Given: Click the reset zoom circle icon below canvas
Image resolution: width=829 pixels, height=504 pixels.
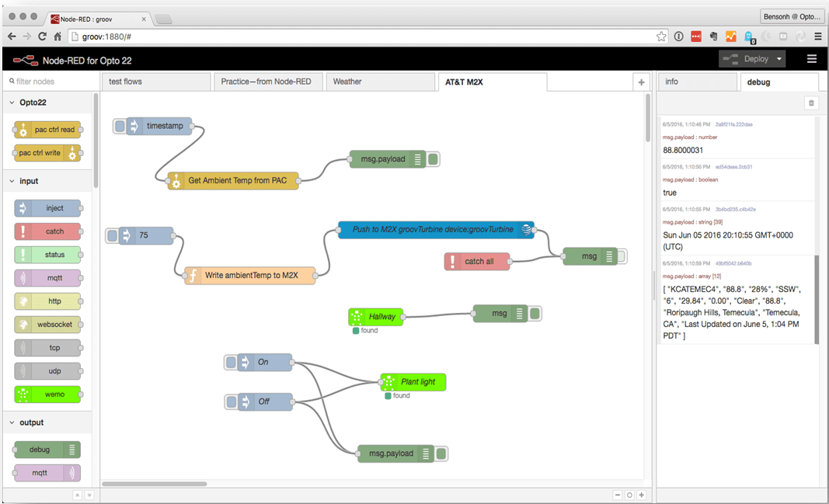Looking at the screenshot, I should coord(629,495).
